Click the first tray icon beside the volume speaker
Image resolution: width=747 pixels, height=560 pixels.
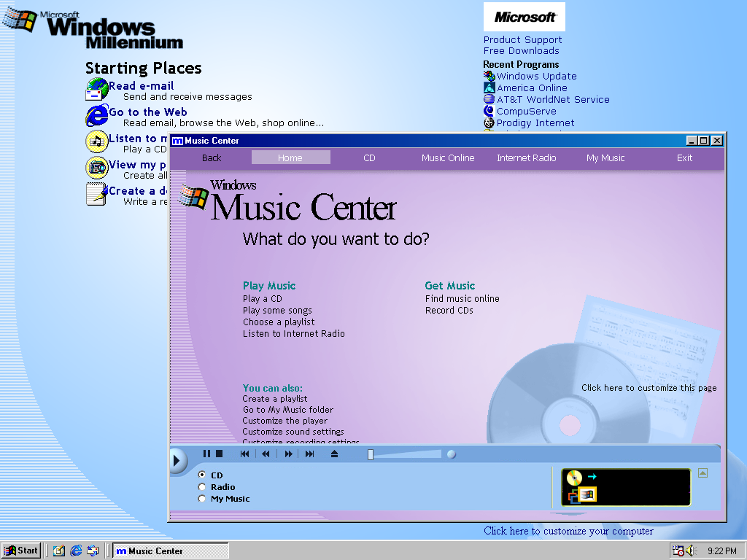pos(678,551)
